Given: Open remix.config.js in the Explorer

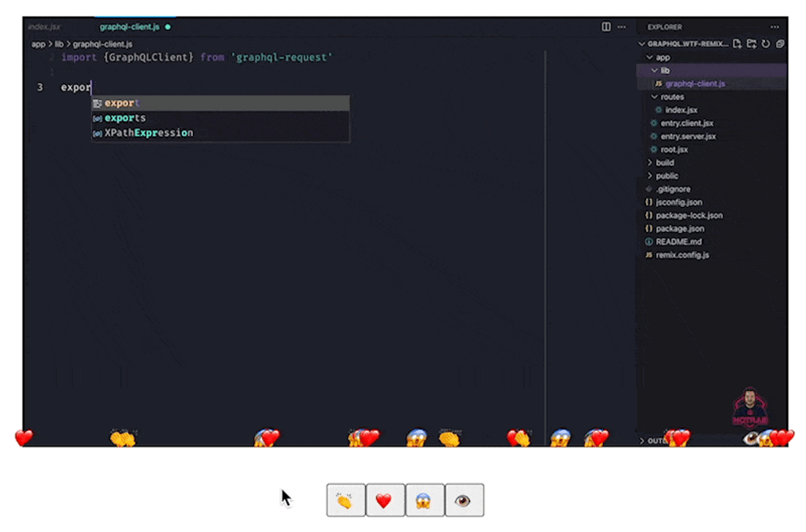Looking at the screenshot, I should click(x=711, y=255).
